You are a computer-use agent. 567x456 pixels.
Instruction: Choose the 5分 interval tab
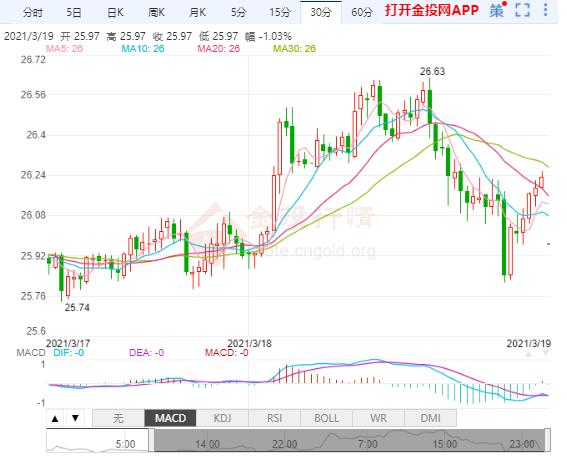[239, 13]
